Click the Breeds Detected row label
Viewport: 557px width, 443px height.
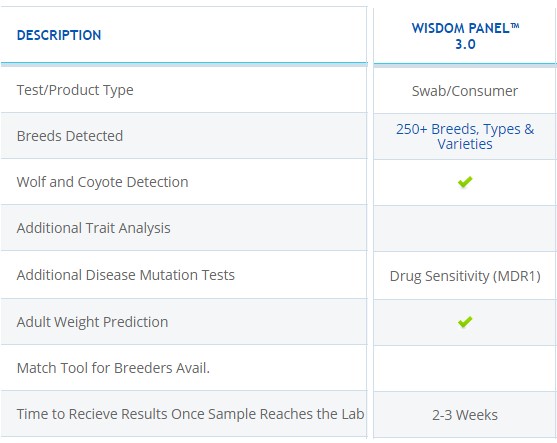[70, 136]
